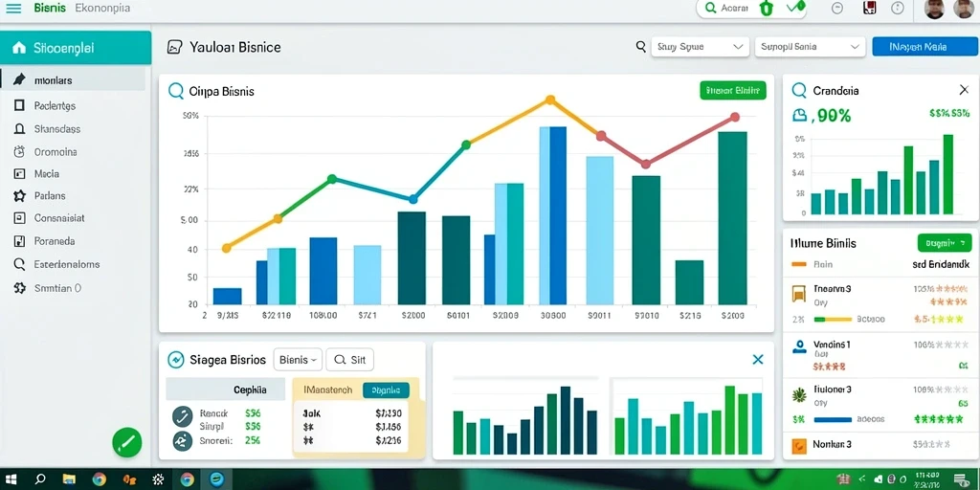Screen dimensions: 980x490
Task: Select the mionlars sidebar item
Action: [73, 80]
